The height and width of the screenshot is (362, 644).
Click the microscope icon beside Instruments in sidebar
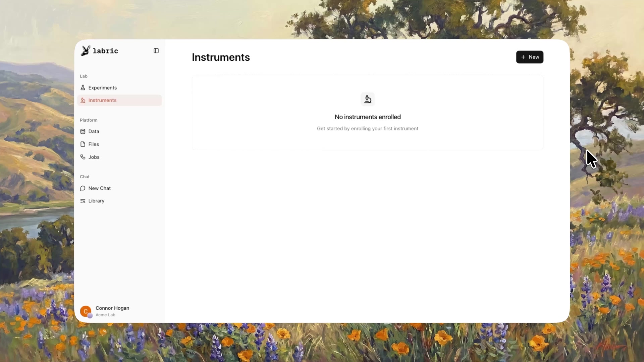pyautogui.click(x=83, y=100)
